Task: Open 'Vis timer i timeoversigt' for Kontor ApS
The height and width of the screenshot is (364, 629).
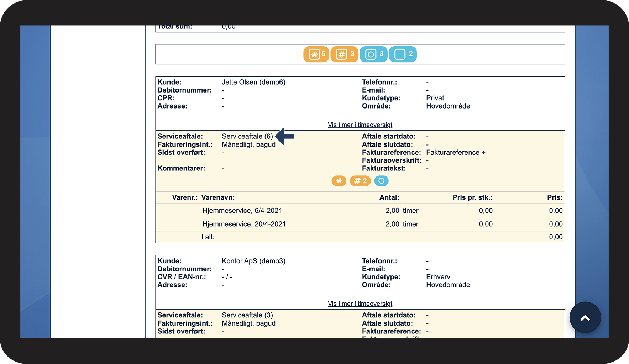Action: [x=360, y=304]
